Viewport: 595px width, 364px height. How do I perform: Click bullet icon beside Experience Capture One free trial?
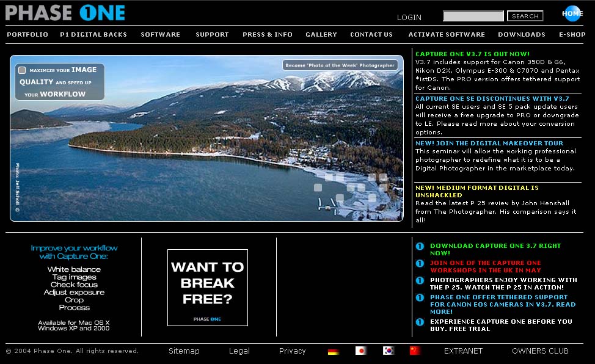420,322
